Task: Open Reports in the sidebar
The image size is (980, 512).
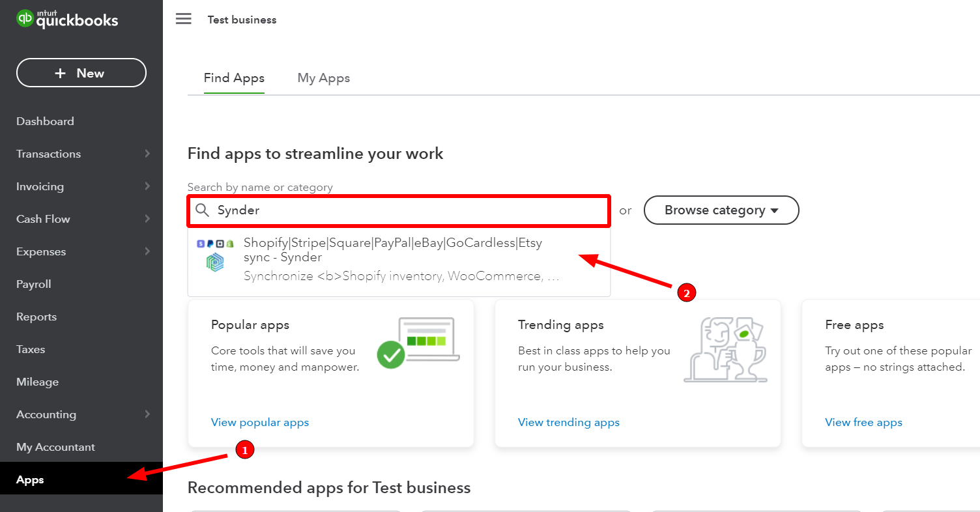Action: coord(36,317)
